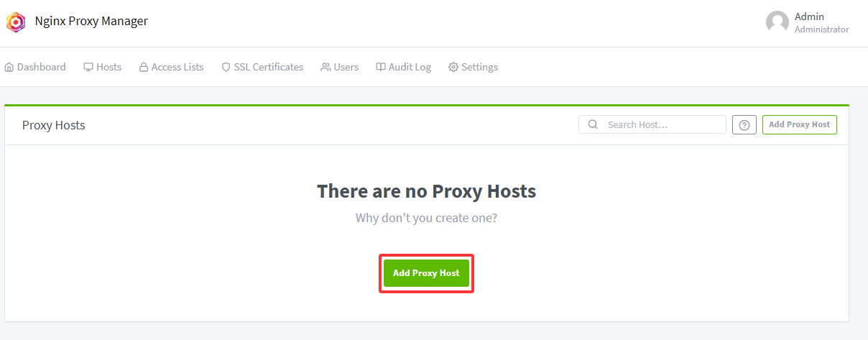Expand the Hosts navigation menu
Viewport: 868px width, 340px height.
(103, 67)
